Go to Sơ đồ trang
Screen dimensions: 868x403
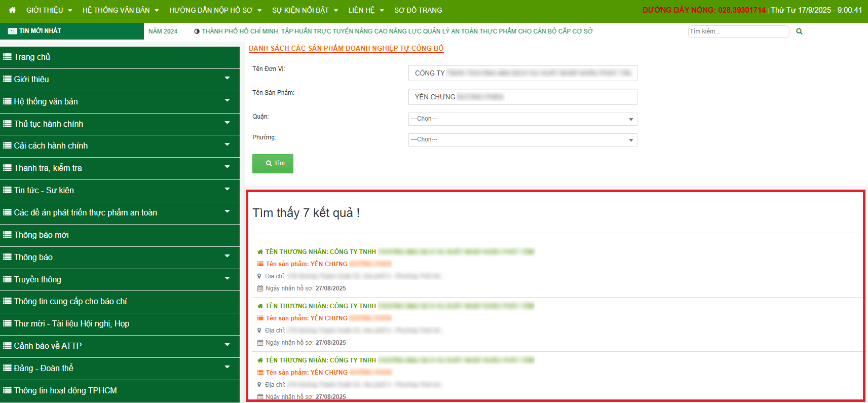pyautogui.click(x=418, y=10)
